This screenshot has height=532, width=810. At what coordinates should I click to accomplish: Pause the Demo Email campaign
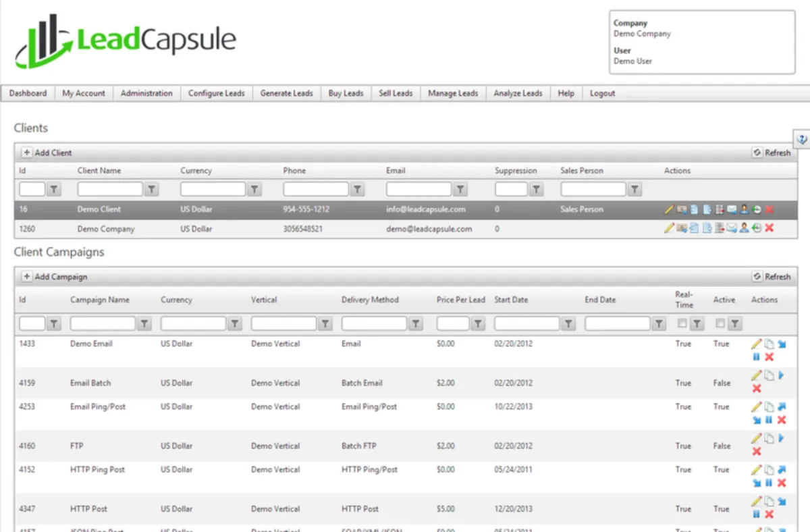coord(757,356)
